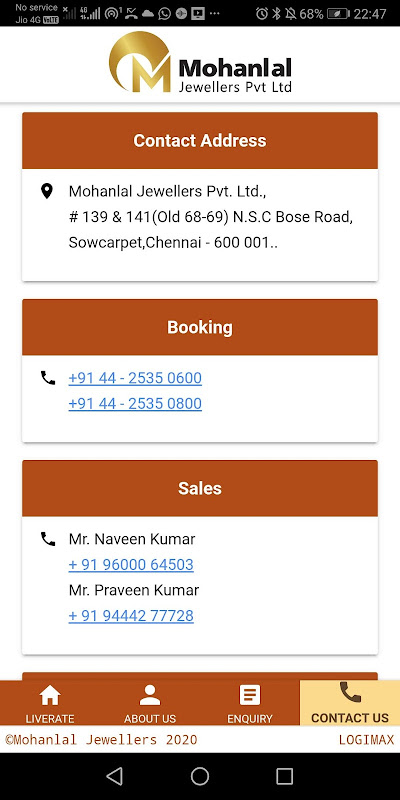Tap Android recent apps square button
400x800 pixels.
pyautogui.click(x=284, y=777)
